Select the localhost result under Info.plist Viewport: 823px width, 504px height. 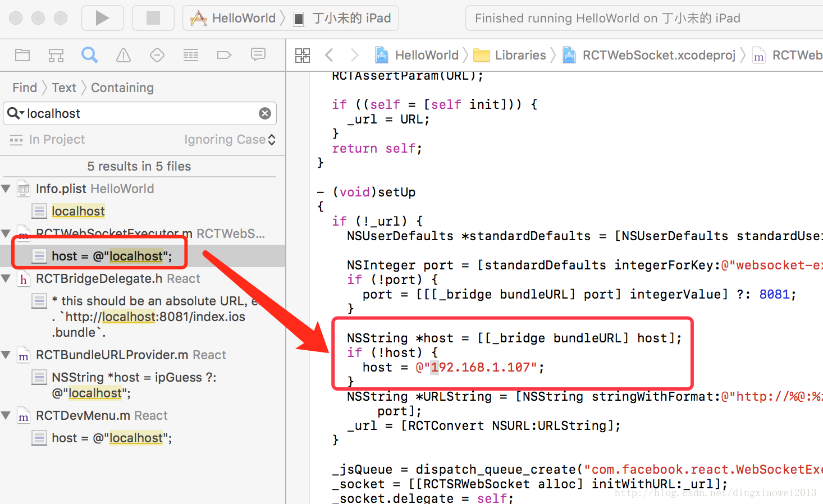[78, 211]
